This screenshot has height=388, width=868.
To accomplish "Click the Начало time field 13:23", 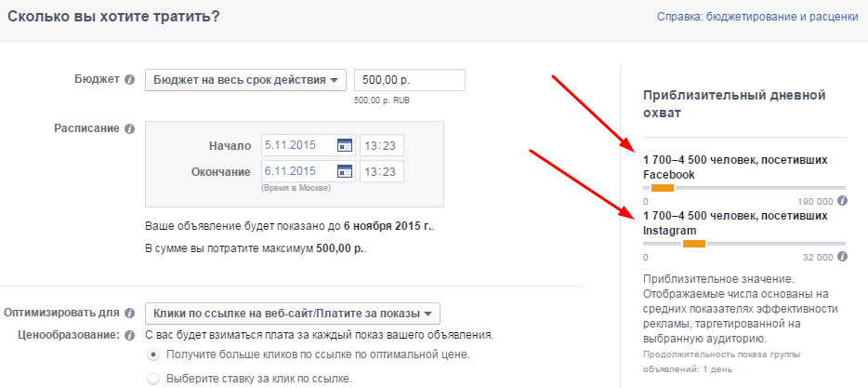I will pos(382,146).
